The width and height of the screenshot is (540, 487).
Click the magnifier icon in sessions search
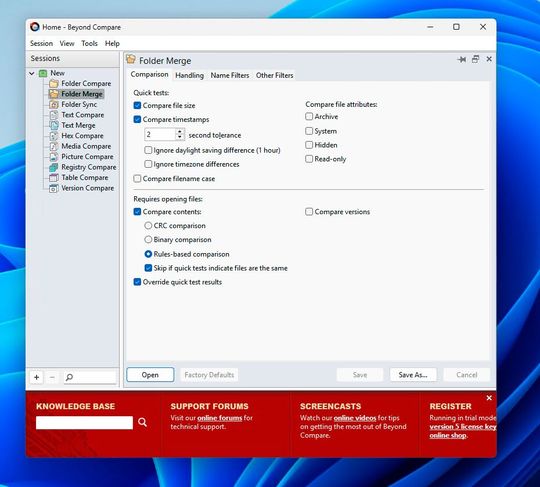click(69, 377)
